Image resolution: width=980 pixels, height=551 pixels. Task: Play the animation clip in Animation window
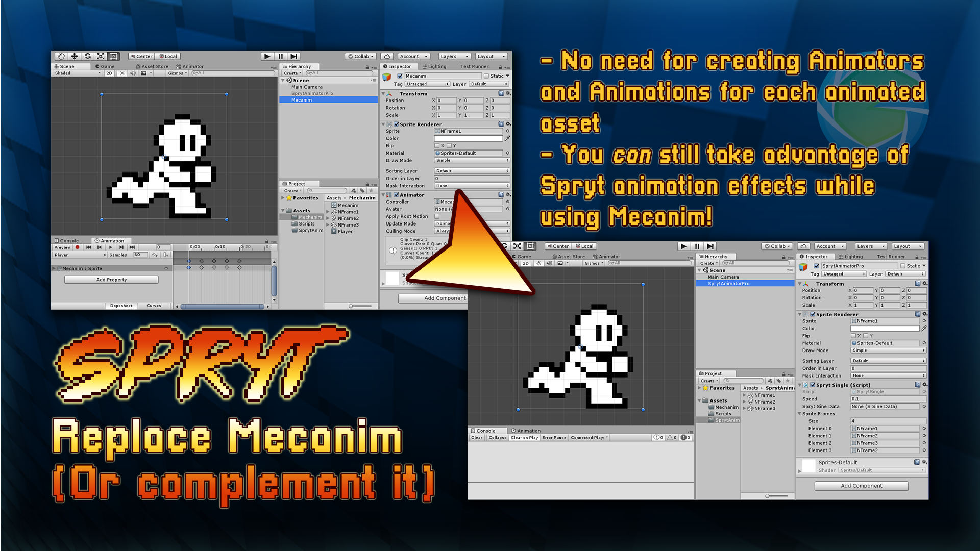point(110,247)
